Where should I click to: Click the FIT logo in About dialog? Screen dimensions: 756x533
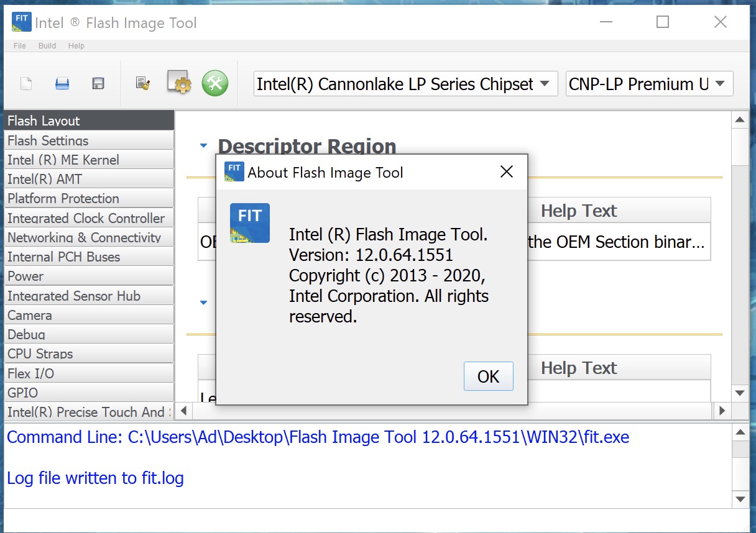point(249,222)
